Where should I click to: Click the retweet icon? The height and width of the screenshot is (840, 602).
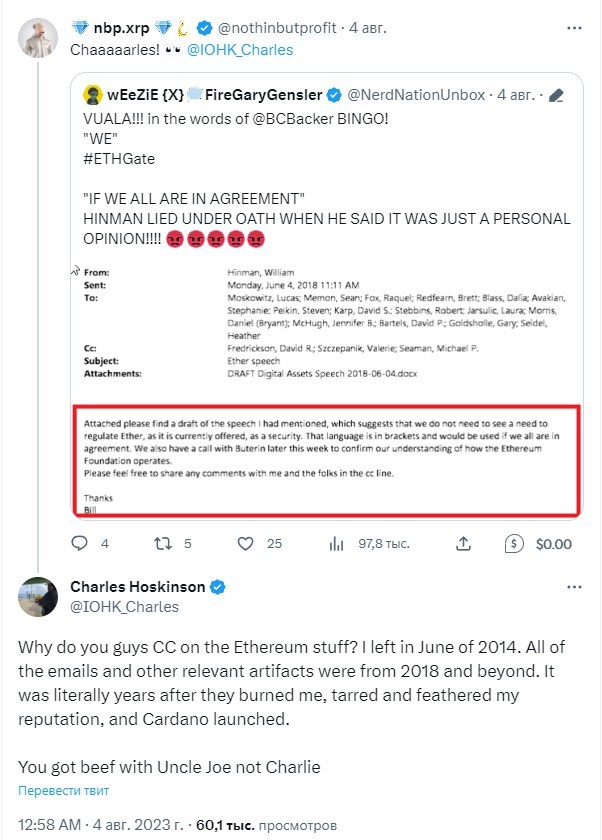[163, 544]
